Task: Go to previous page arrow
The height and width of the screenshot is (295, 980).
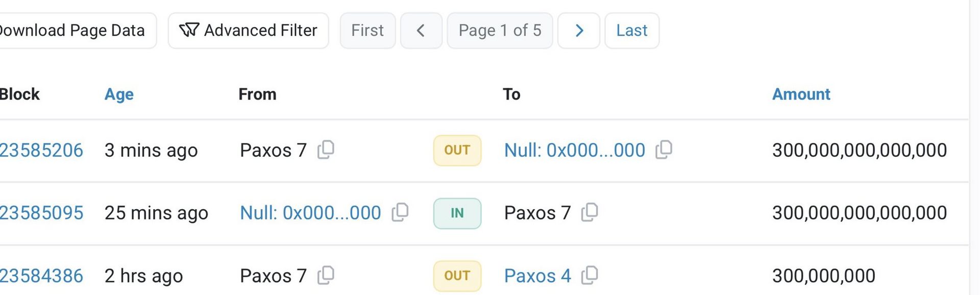Action: click(x=421, y=31)
